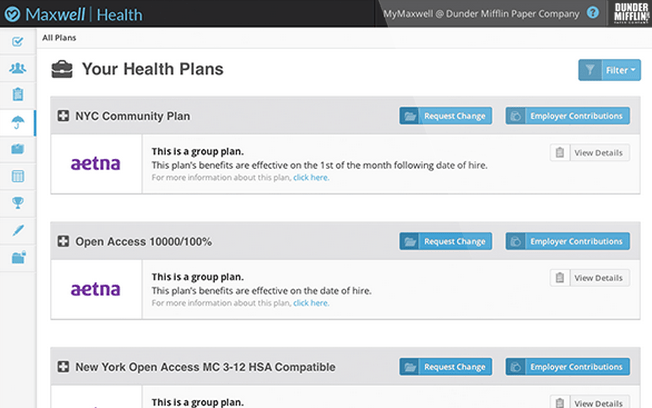652x408 pixels.
Task: Expand the NYC Community Plan section
Action: [64, 116]
